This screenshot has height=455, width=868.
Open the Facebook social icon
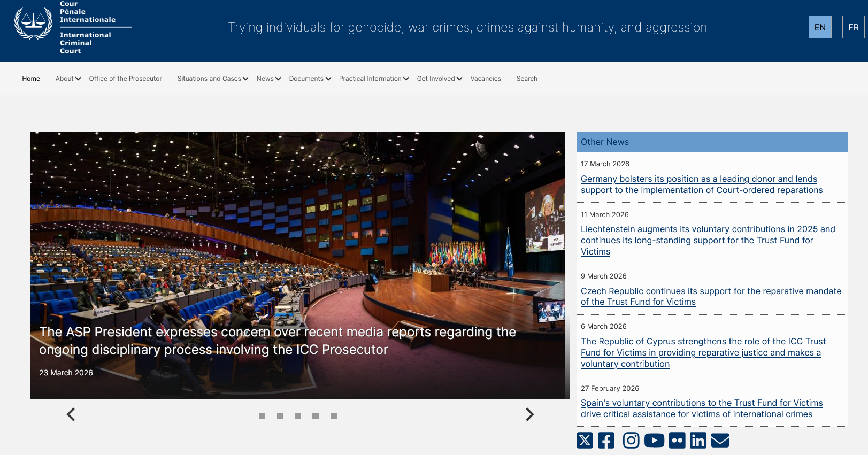(x=606, y=440)
